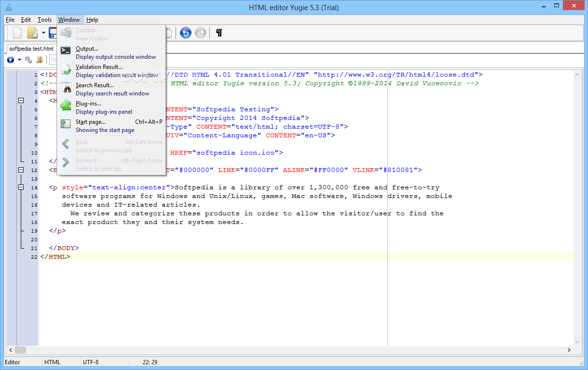
Task: Click the "Softpedia Testing" CONTENT value
Action: (233, 109)
